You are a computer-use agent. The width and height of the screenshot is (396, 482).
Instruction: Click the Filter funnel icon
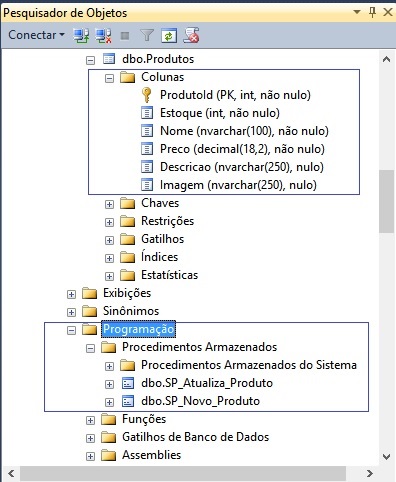tap(147, 35)
